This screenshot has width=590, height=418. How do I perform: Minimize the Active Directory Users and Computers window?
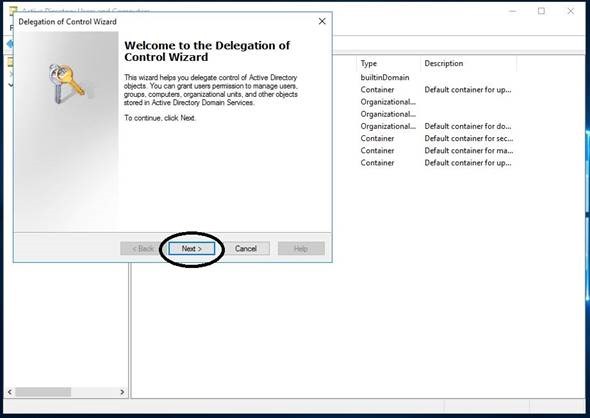click(512, 11)
